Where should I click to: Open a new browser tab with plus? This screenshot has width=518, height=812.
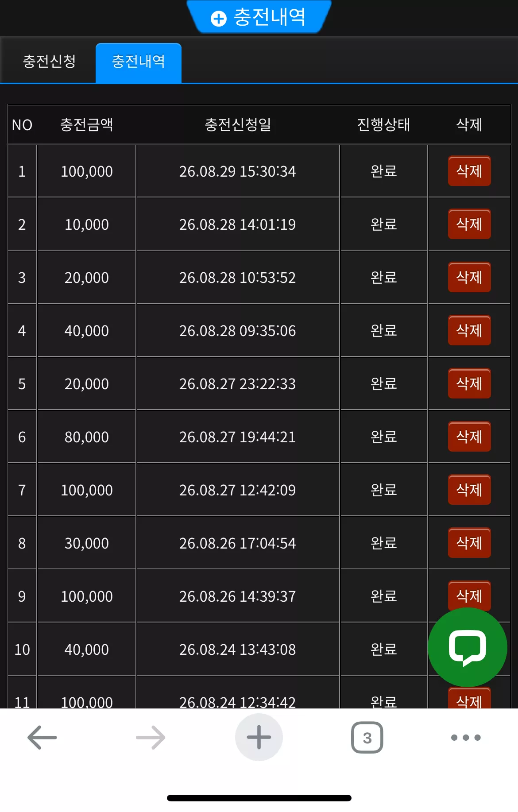click(259, 737)
